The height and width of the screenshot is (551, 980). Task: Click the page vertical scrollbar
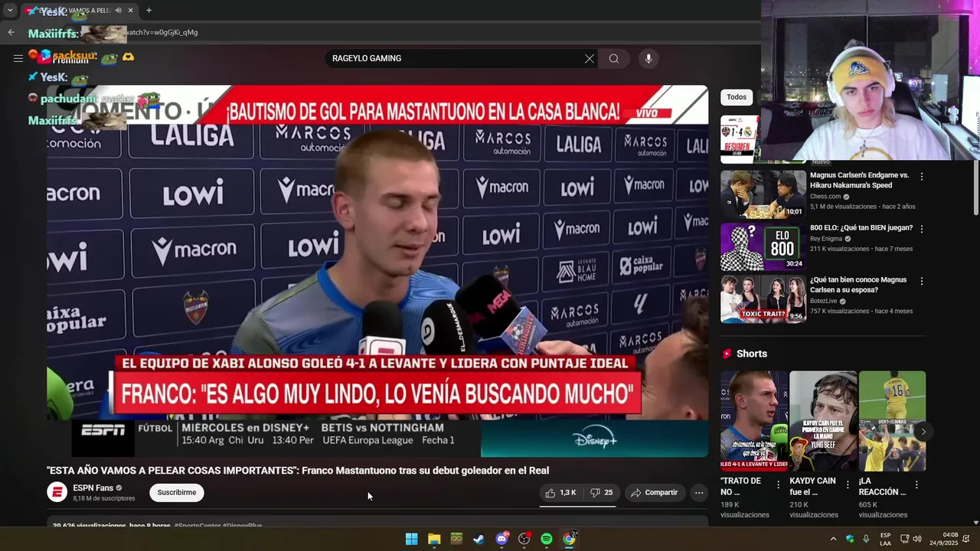tap(975, 188)
